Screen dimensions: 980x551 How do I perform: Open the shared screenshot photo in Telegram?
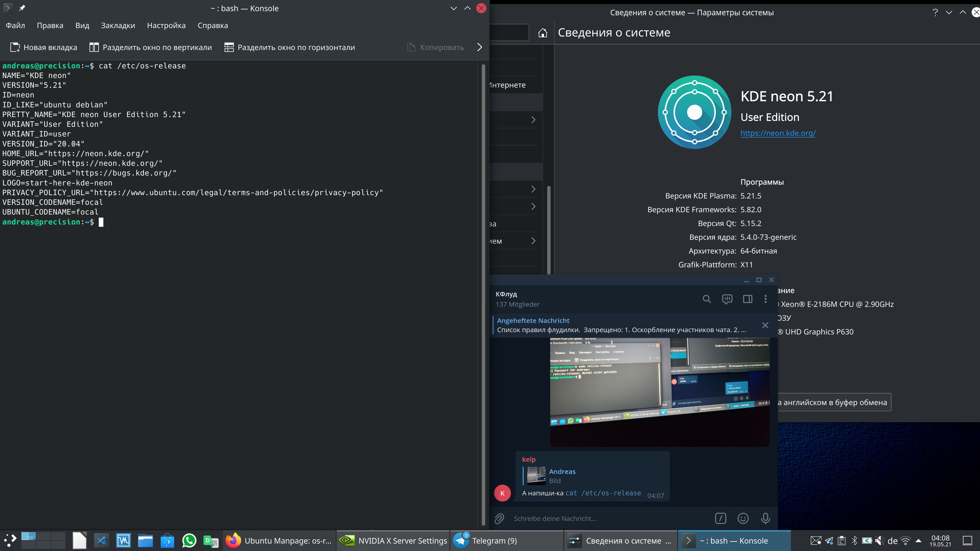pyautogui.click(x=660, y=392)
